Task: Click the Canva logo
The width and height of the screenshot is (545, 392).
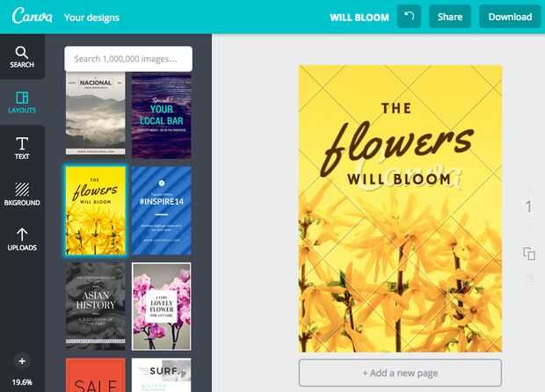Action: click(x=32, y=16)
